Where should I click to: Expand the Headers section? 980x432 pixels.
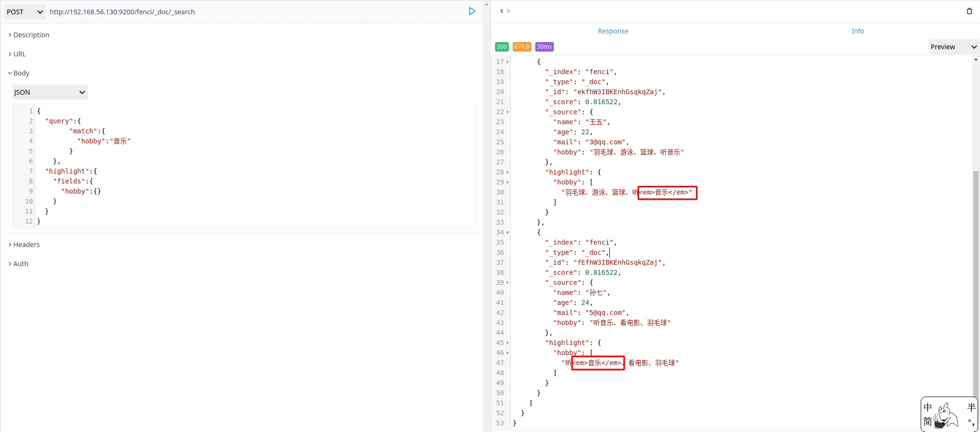pyautogui.click(x=26, y=244)
